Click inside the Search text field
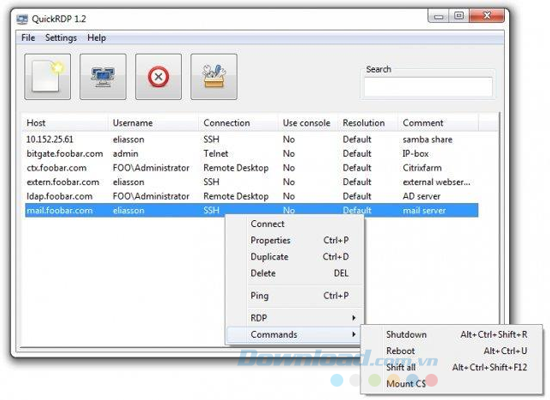This screenshot has height=400, width=550. click(x=428, y=87)
